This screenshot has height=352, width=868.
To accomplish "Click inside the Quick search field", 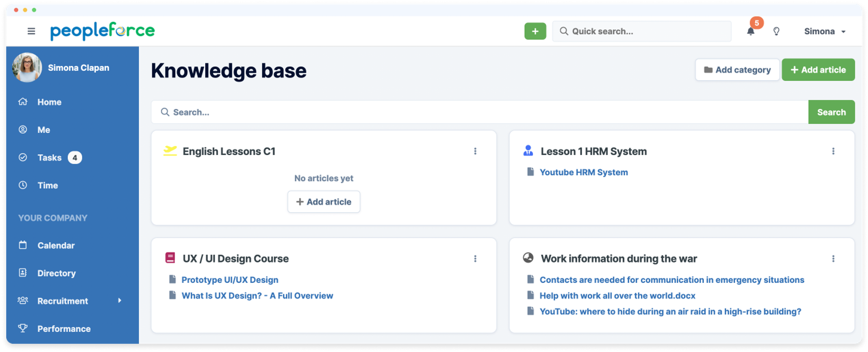I will [642, 31].
